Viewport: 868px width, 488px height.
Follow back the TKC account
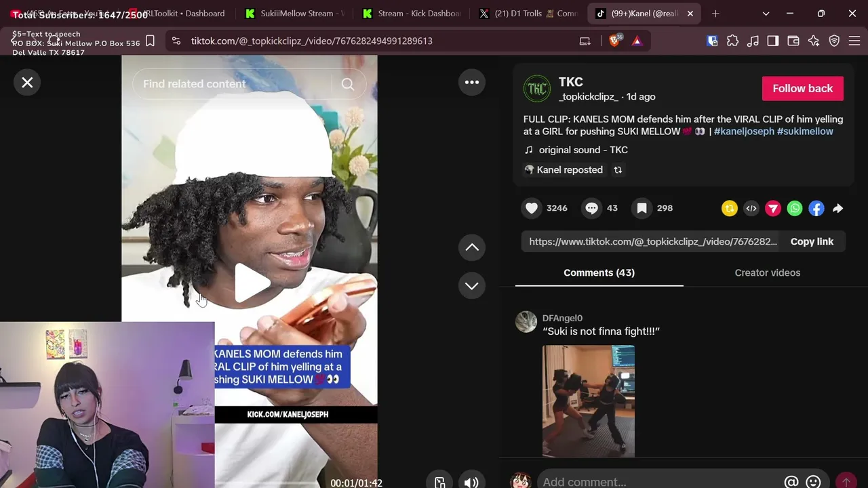tap(803, 89)
